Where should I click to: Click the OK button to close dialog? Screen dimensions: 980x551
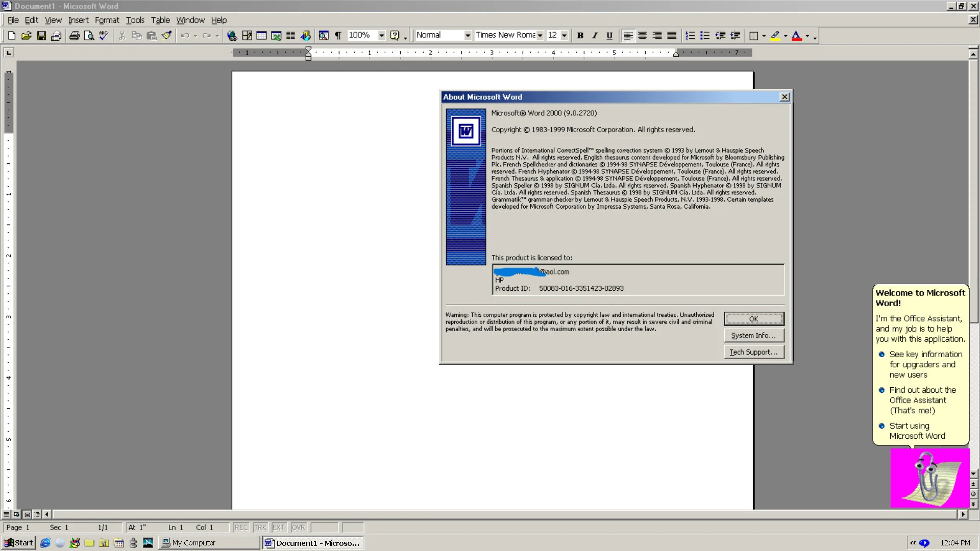(x=753, y=318)
